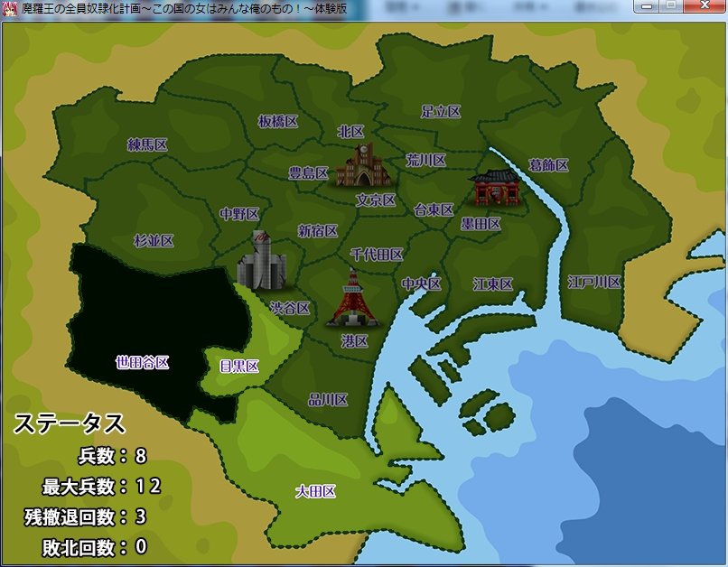The width and height of the screenshot is (728, 567).
Task: Select the Ota ward label
Action: 315,491
